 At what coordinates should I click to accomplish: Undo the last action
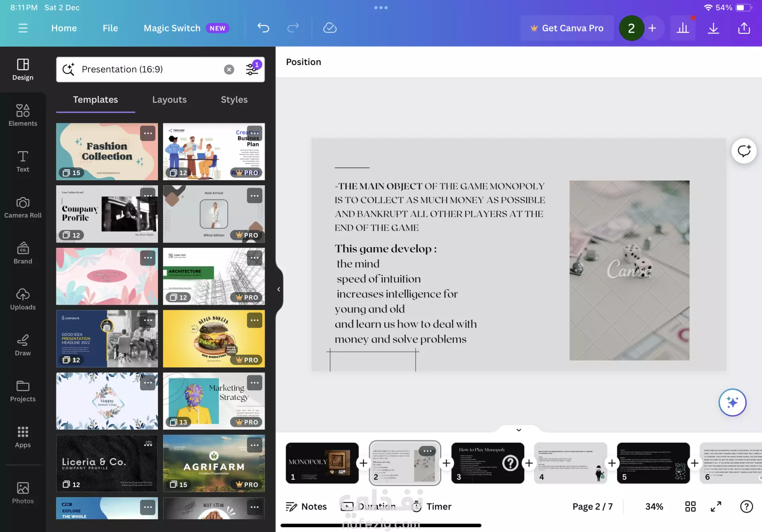click(263, 28)
